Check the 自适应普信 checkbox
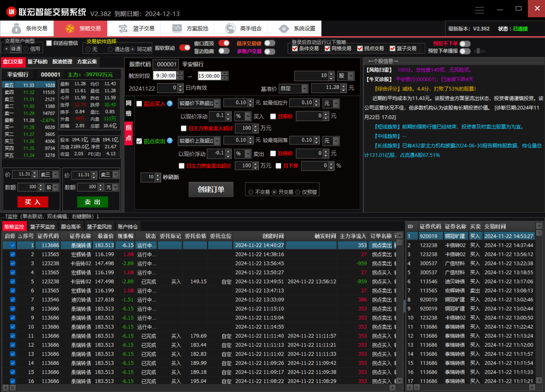 (49, 43)
